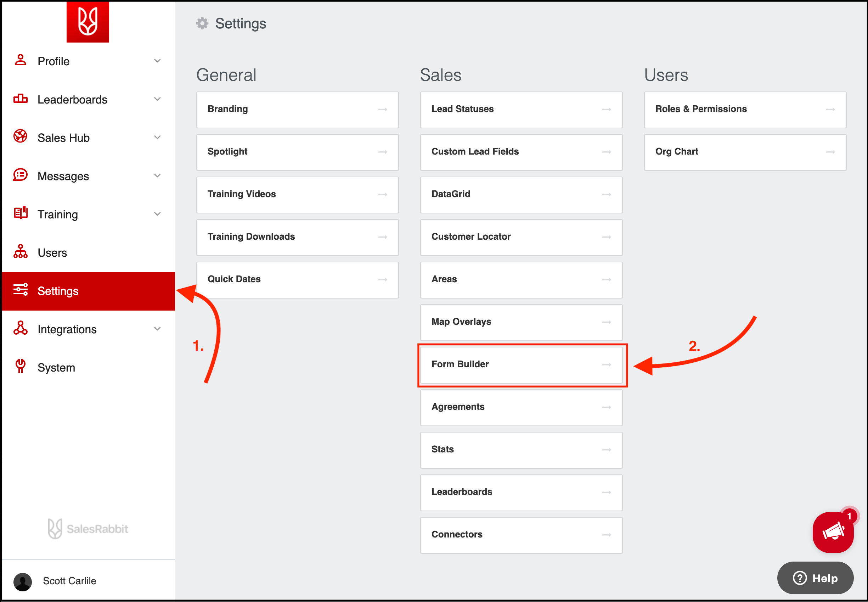Click the Integrations nodes icon
Image resolution: width=868 pixels, height=602 pixels.
pos(20,328)
